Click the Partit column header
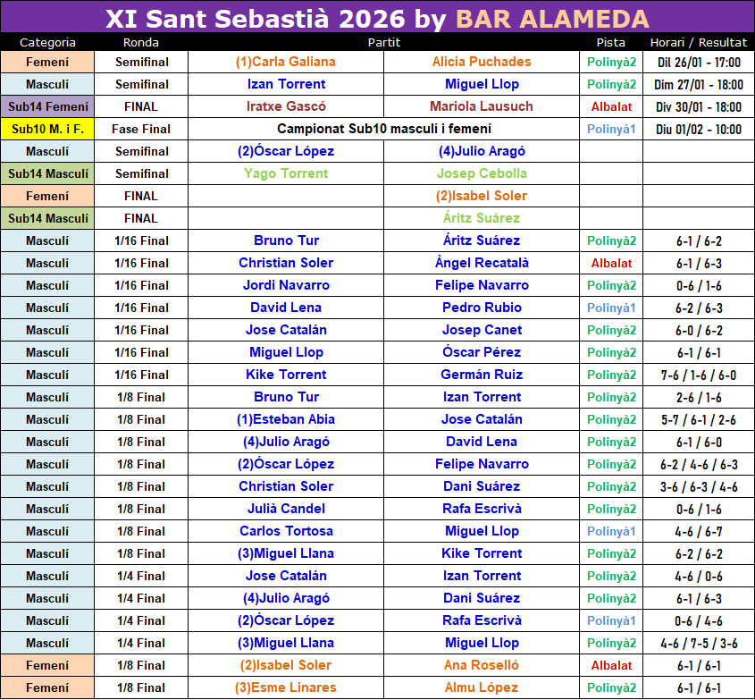This screenshot has height=700, width=755. click(383, 42)
